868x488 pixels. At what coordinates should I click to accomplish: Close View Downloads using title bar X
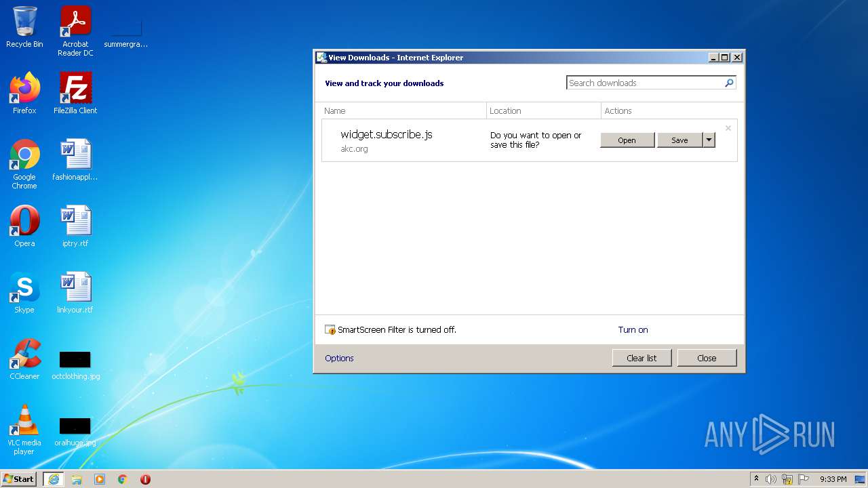point(737,58)
